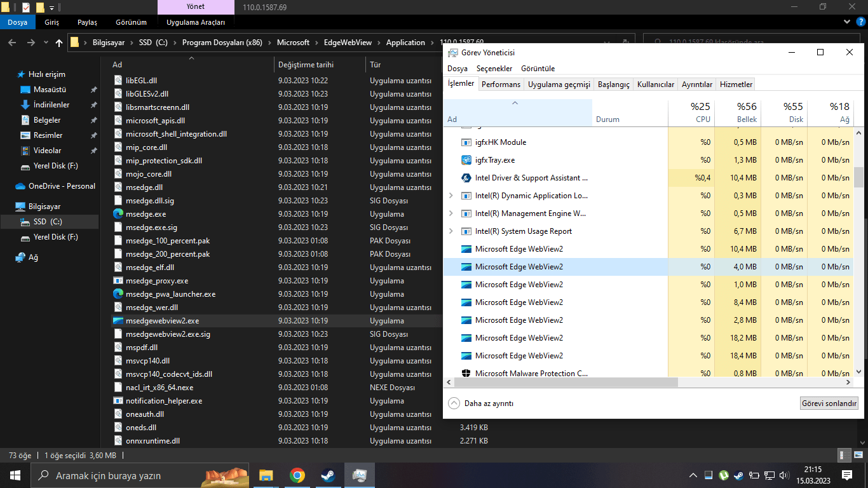Click the Görevi sonlandır button
The width and height of the screenshot is (868, 488).
click(x=829, y=403)
